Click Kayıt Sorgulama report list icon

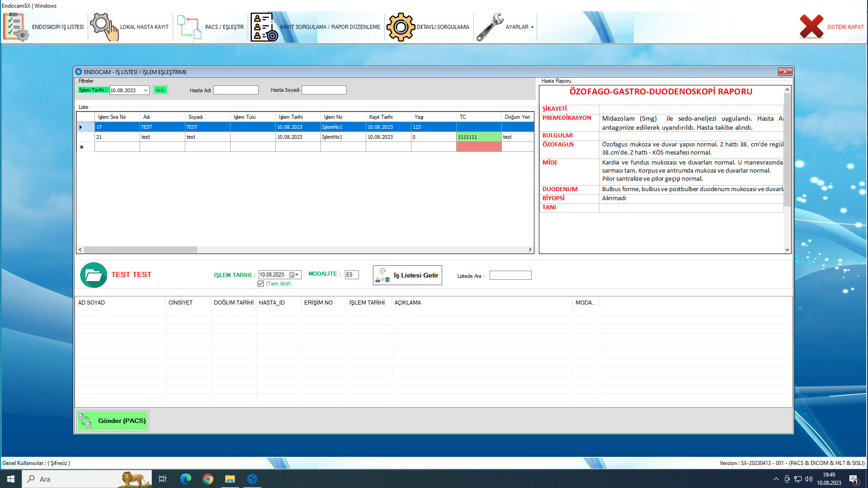264,27
